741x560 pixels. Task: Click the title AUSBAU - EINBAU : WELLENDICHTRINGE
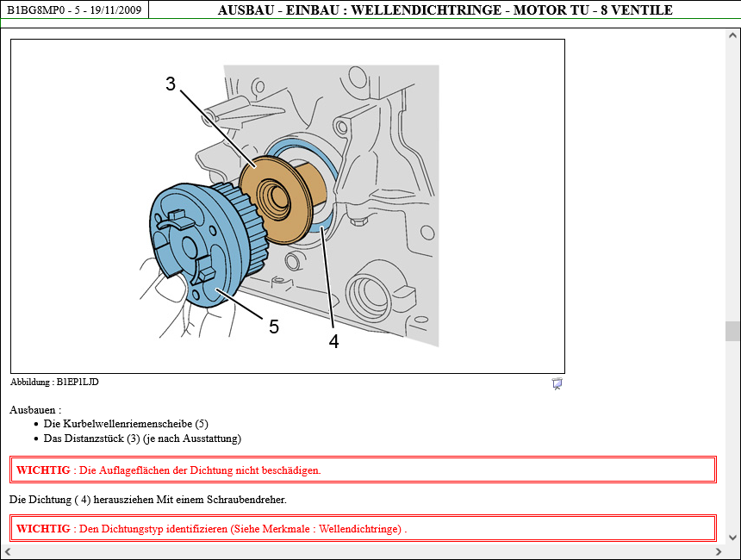point(445,9)
